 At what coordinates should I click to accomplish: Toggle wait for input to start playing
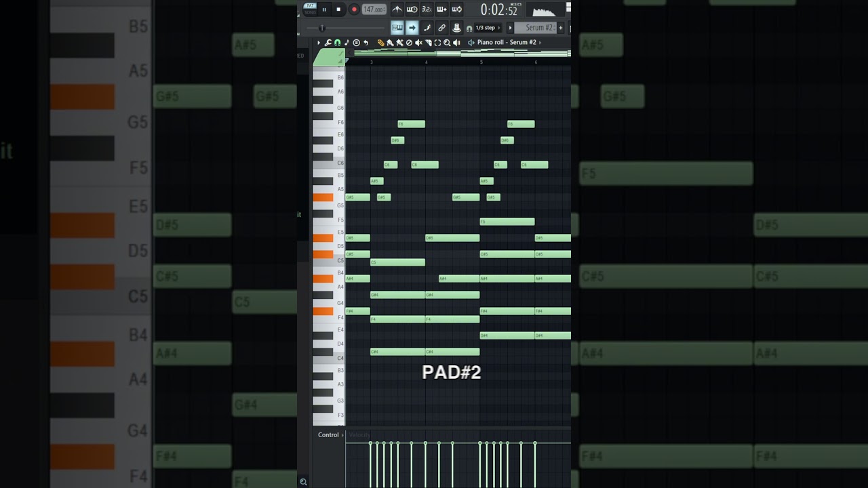[x=412, y=9]
